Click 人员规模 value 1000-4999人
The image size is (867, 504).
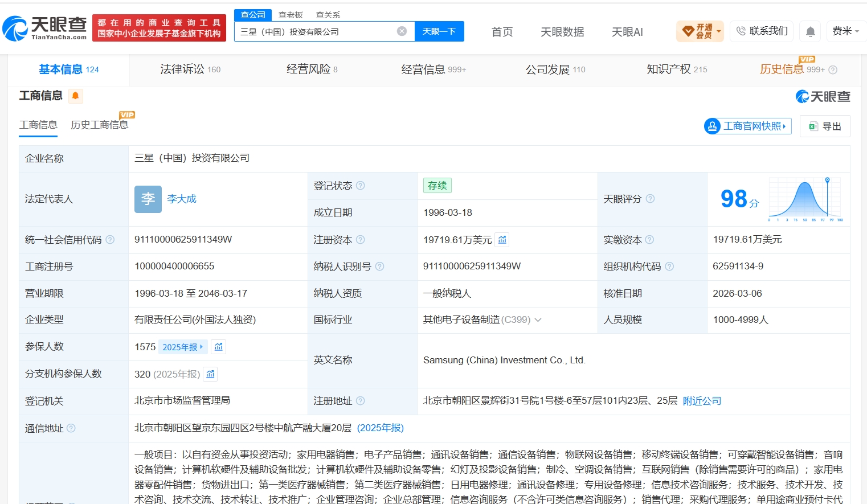(x=741, y=320)
